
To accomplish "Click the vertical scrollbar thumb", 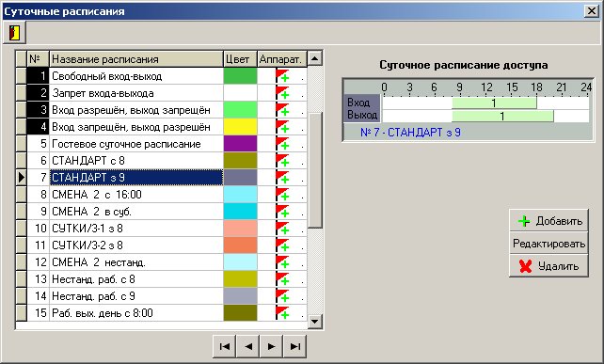I will [x=315, y=170].
